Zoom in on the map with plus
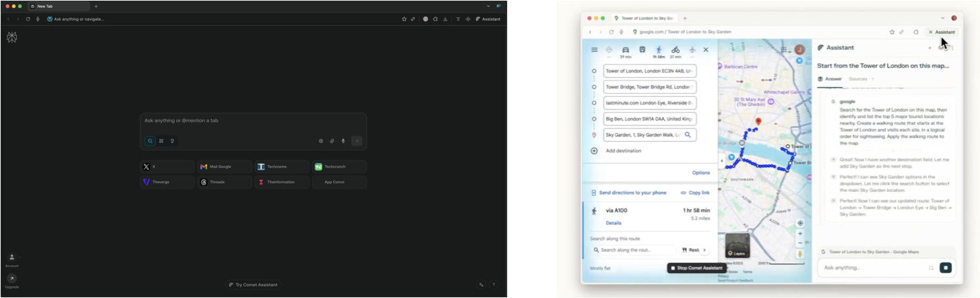Viewport: 980px width, 298px height. [x=800, y=233]
